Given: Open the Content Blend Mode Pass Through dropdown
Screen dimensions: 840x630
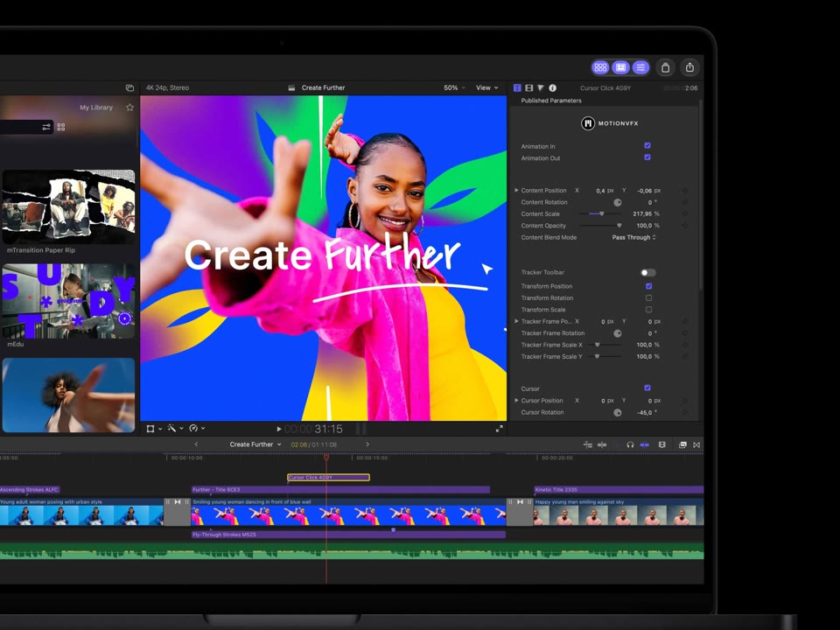Looking at the screenshot, I should pos(633,237).
